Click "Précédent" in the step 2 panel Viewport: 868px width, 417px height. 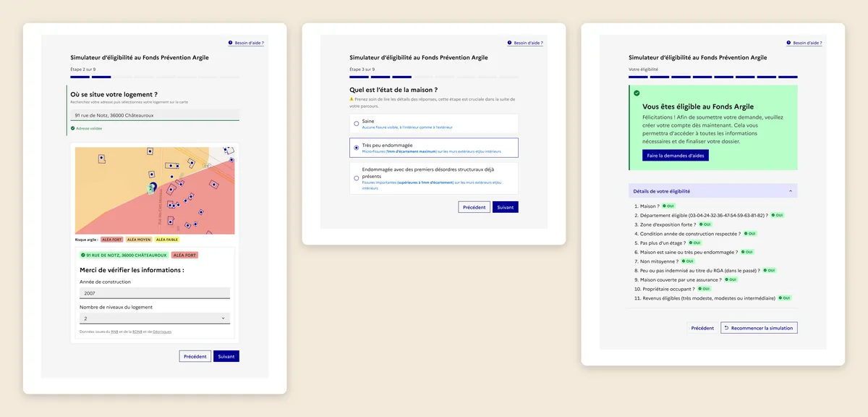point(195,356)
